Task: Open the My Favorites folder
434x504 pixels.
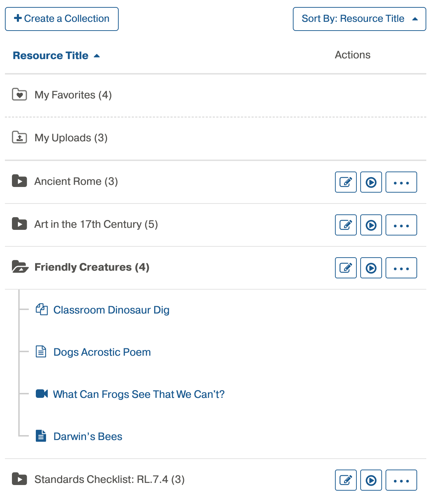Action: point(73,95)
